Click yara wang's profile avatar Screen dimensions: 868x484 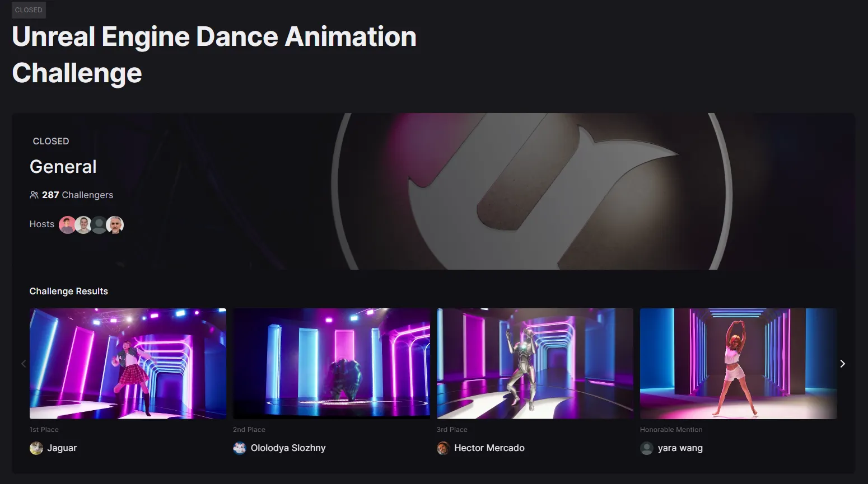[x=647, y=448]
